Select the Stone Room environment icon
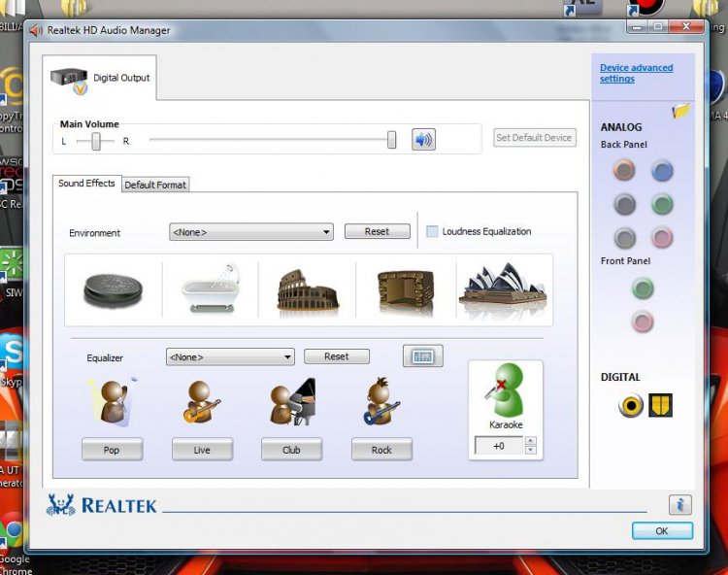 [406, 290]
